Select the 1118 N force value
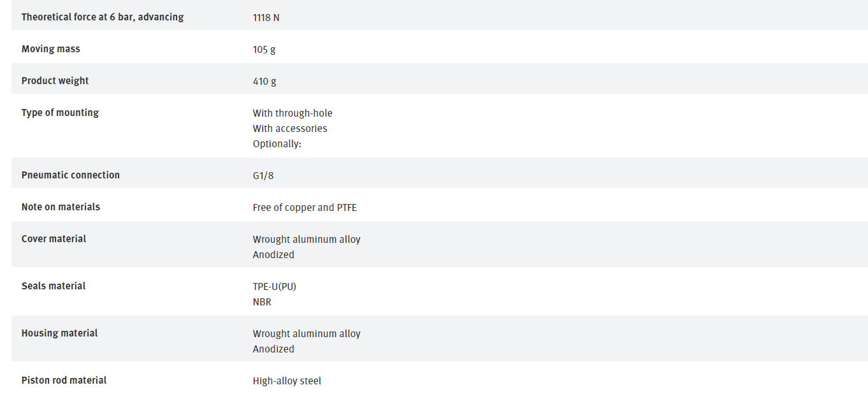Viewport: 868px width, 413px height. coord(266,18)
